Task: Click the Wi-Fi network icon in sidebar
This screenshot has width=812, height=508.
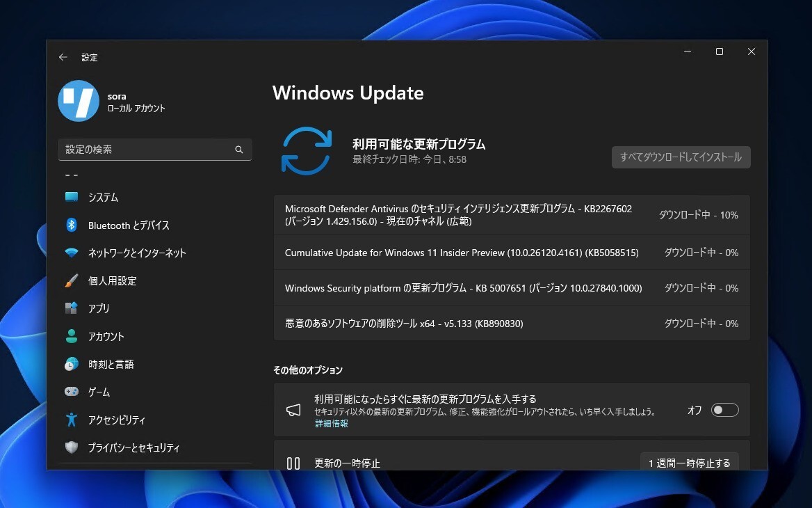Action: point(72,253)
